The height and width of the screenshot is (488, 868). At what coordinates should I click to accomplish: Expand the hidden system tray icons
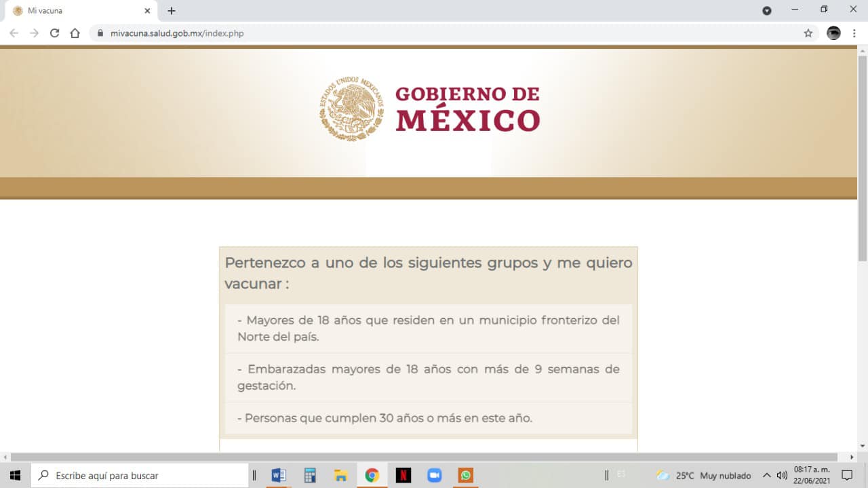767,475
